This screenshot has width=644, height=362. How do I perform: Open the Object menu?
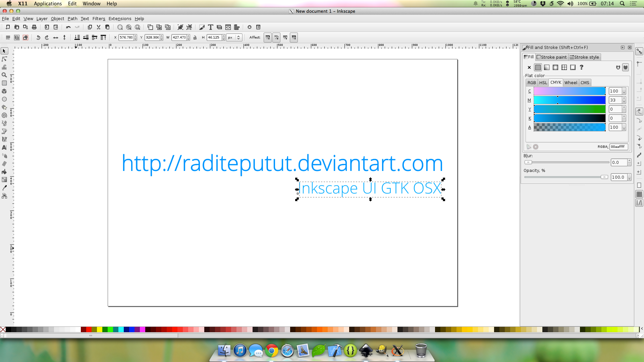tap(57, 19)
